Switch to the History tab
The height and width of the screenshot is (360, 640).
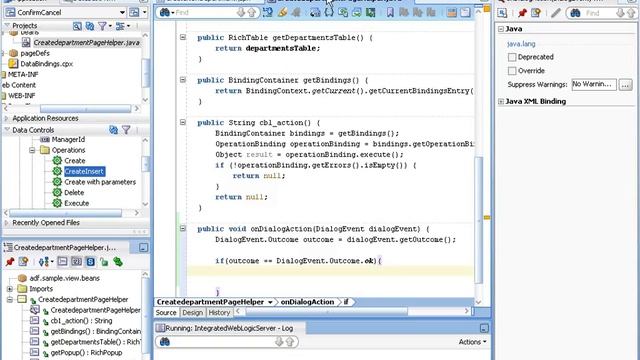(x=219, y=313)
